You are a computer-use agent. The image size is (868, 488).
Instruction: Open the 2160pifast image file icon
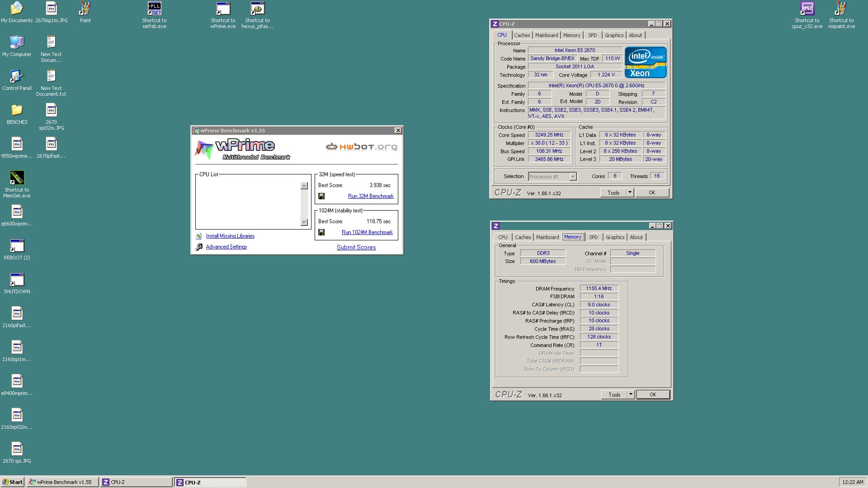pos(17,317)
